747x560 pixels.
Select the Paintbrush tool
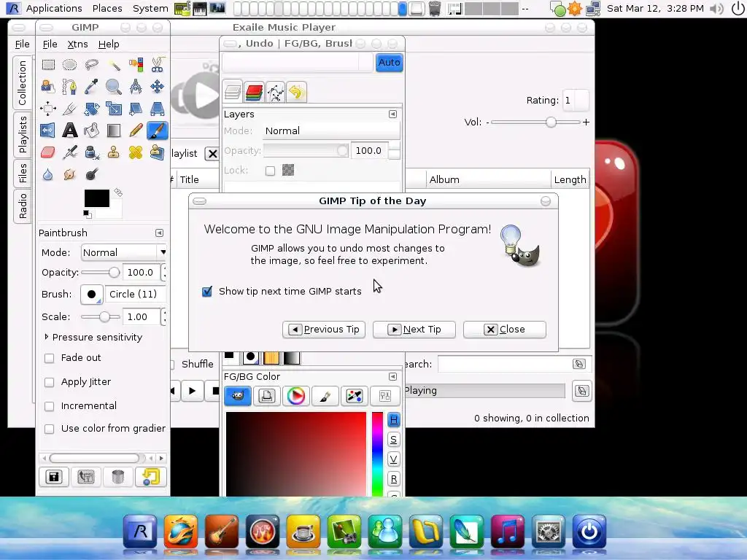158,130
